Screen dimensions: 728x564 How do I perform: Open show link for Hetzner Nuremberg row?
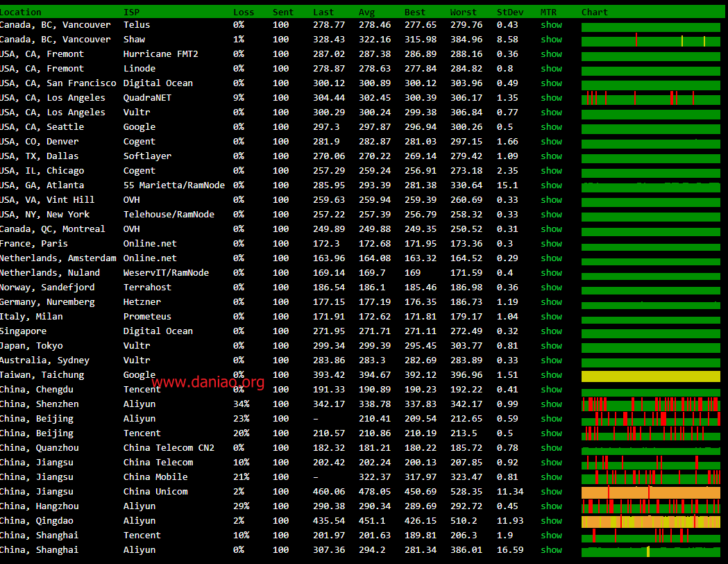[551, 302]
